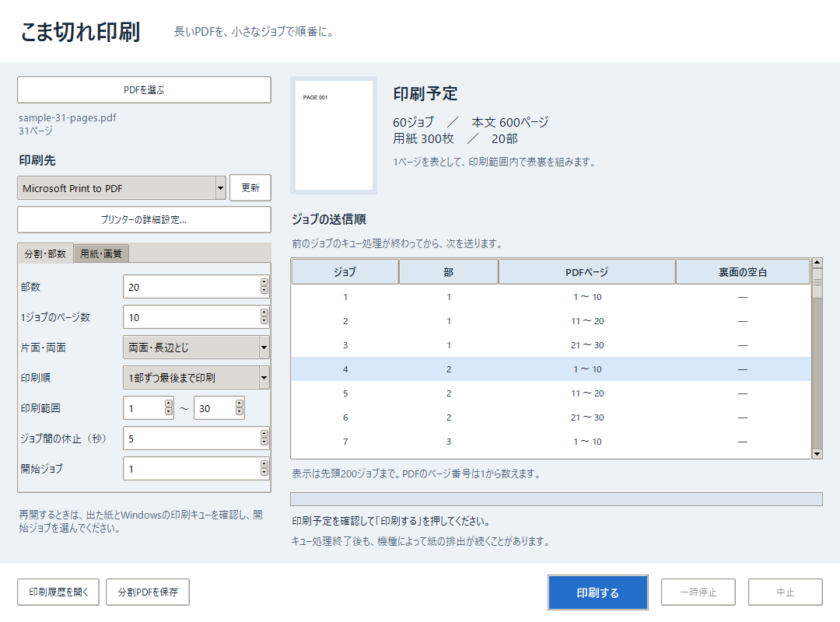
Task: Click 分割PDFを保存 button
Action: [148, 592]
